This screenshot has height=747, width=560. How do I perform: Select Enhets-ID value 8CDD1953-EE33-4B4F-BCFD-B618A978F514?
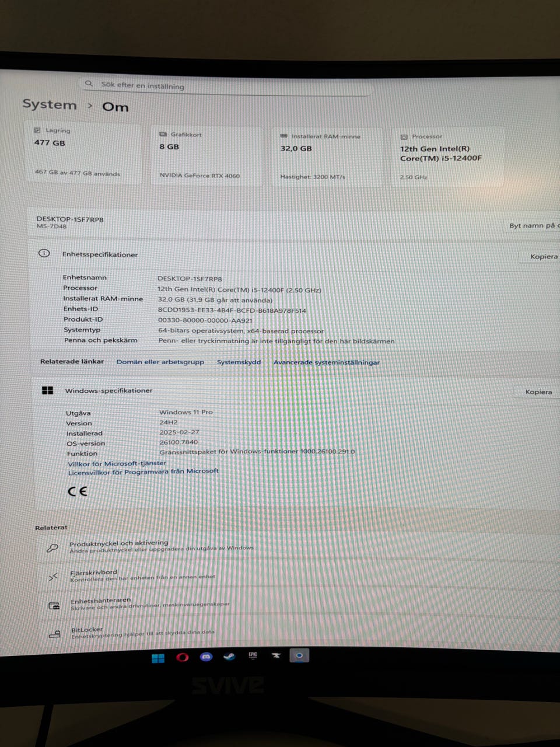[232, 310]
